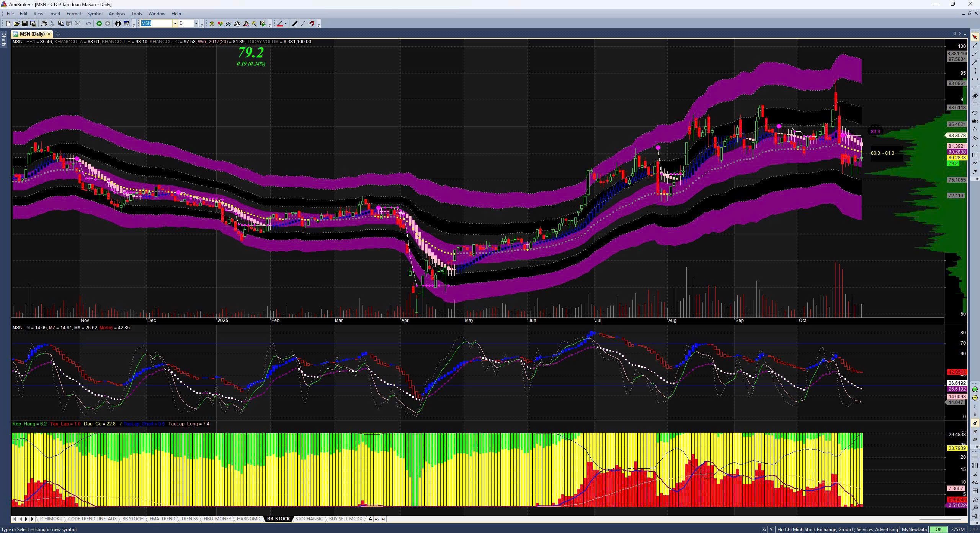This screenshot has height=533, width=980.
Task: Pick the rectangle drawing tool
Action: pos(975,104)
